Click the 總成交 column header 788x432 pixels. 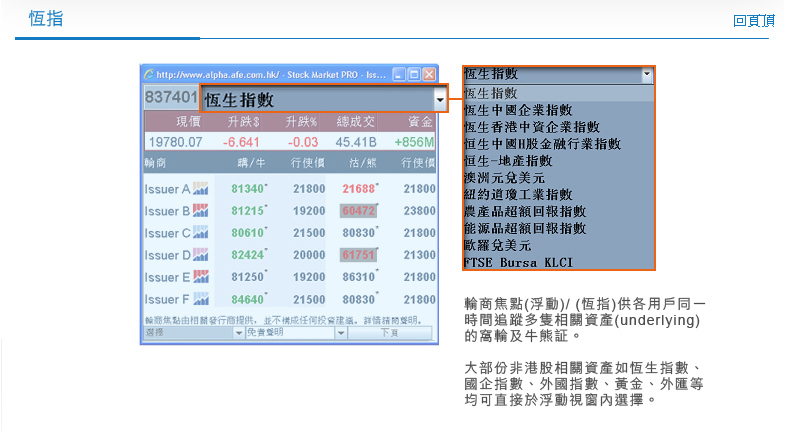356,122
